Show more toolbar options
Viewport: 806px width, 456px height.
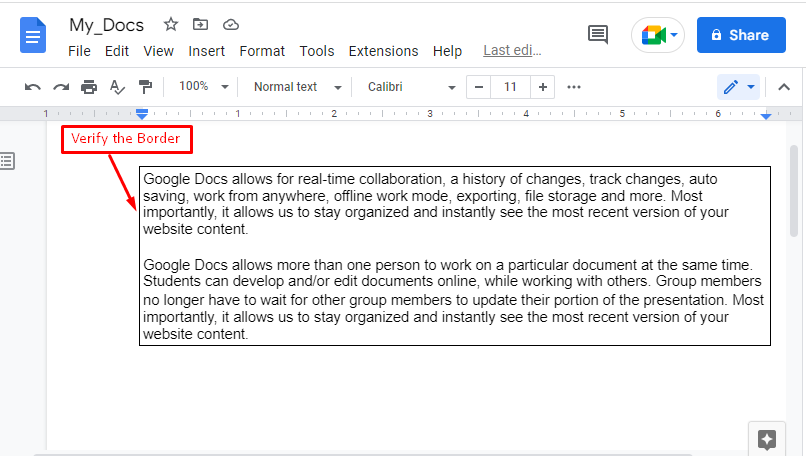[574, 87]
